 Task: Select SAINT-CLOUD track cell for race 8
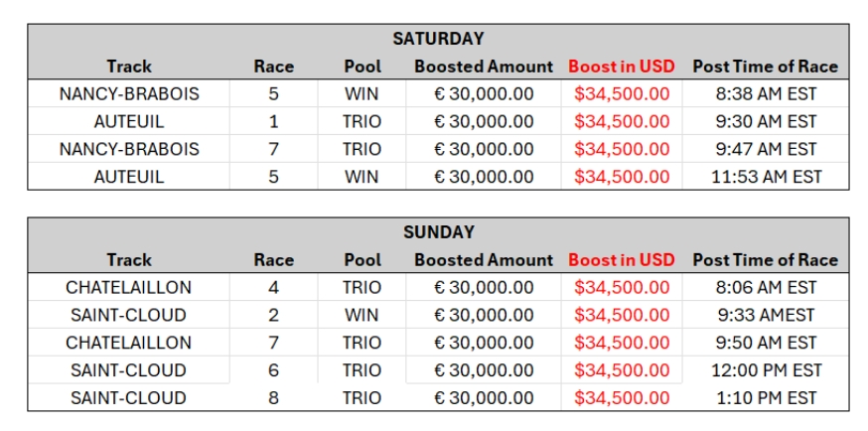(x=128, y=398)
